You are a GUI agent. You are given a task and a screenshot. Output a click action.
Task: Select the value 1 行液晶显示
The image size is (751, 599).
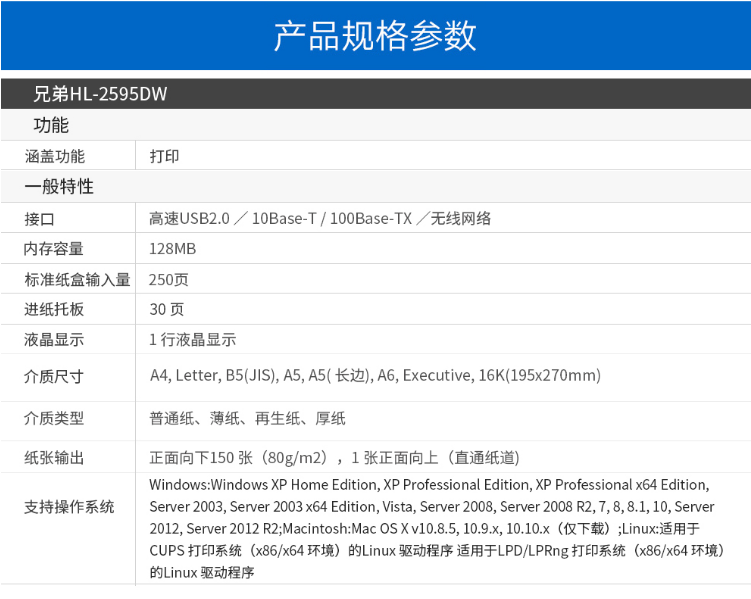[x=193, y=340]
